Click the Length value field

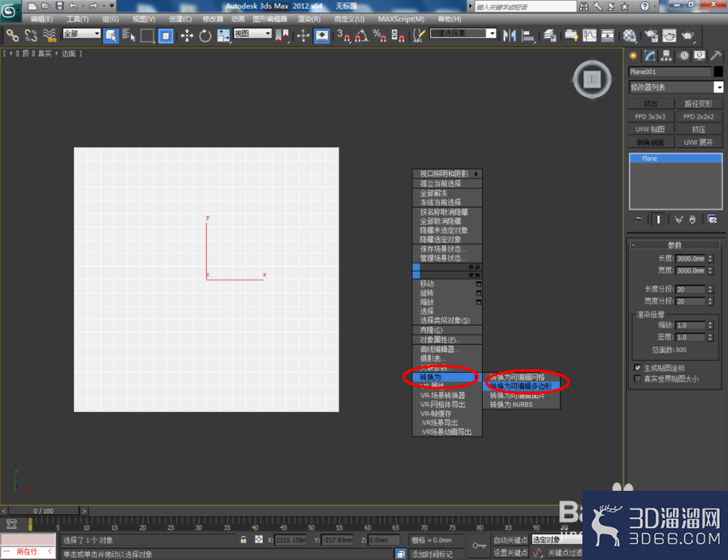[690, 259]
